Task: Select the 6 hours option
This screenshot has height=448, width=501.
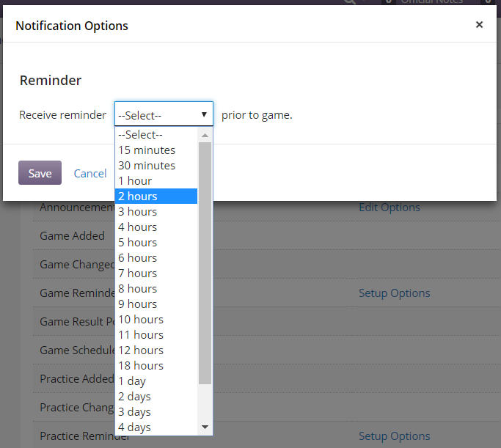Action: pos(156,257)
